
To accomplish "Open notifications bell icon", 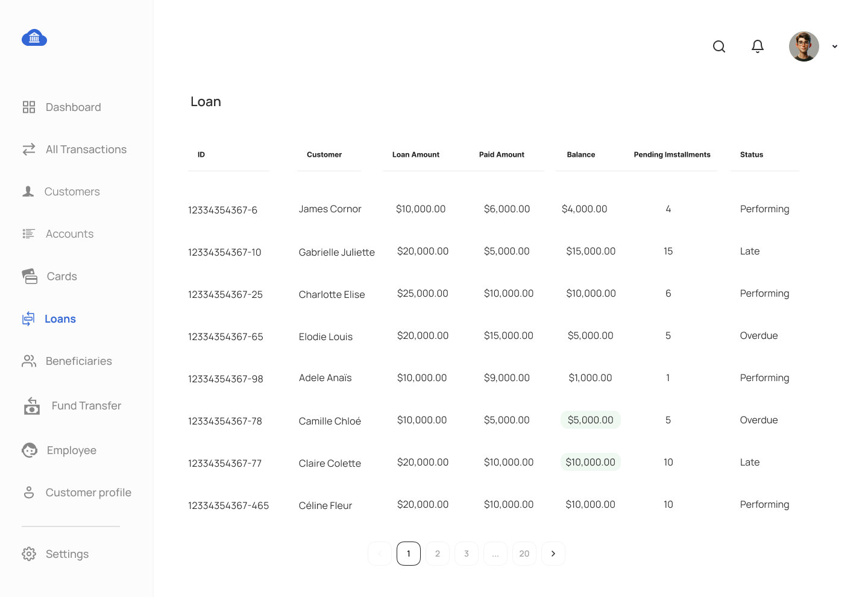I will (x=758, y=46).
